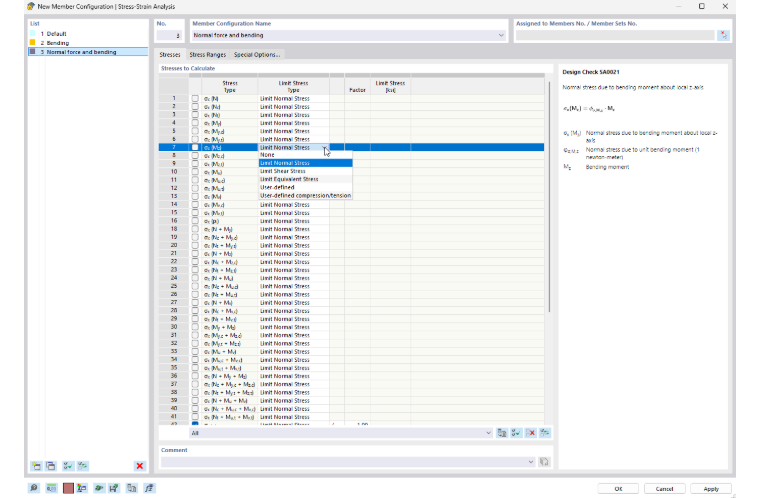The height and width of the screenshot is (498, 760).
Task: Open the Special Options tab
Action: coord(257,55)
